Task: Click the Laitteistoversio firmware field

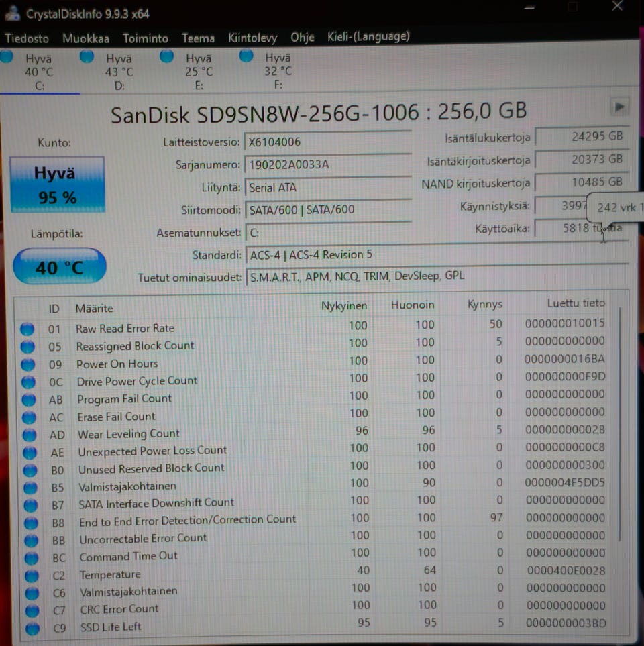Action: 328,142
